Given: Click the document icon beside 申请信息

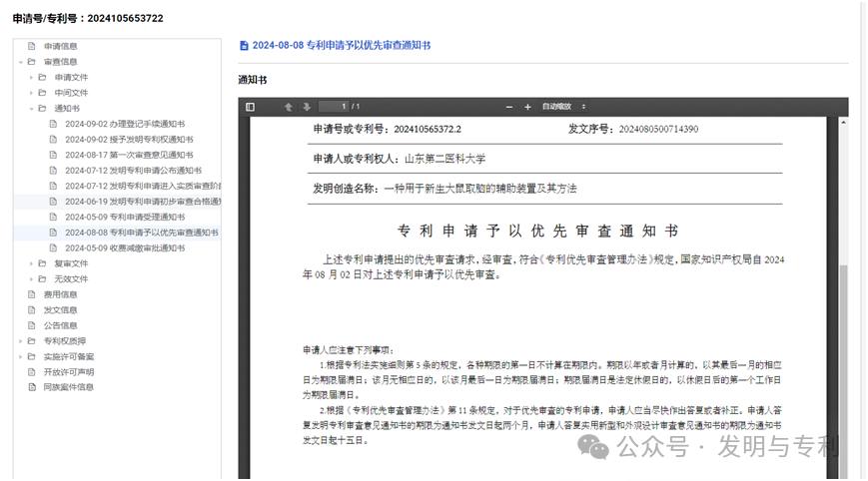Looking at the screenshot, I should [x=32, y=46].
